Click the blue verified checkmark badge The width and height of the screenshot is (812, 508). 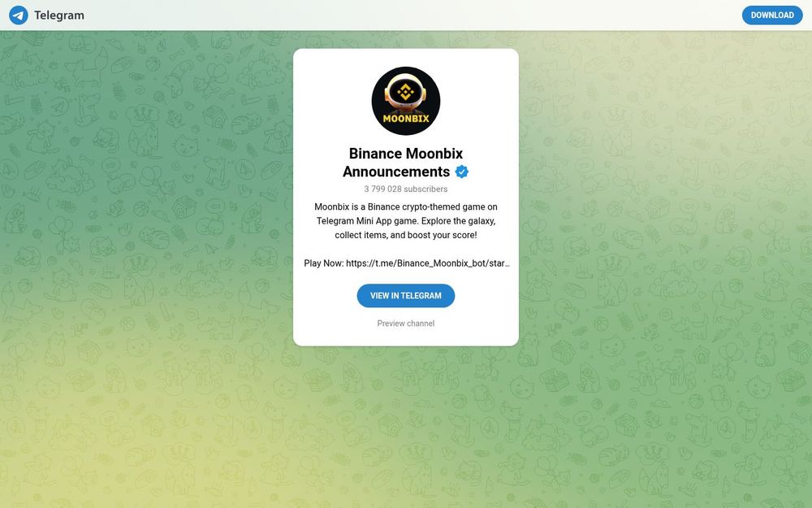[461, 172]
